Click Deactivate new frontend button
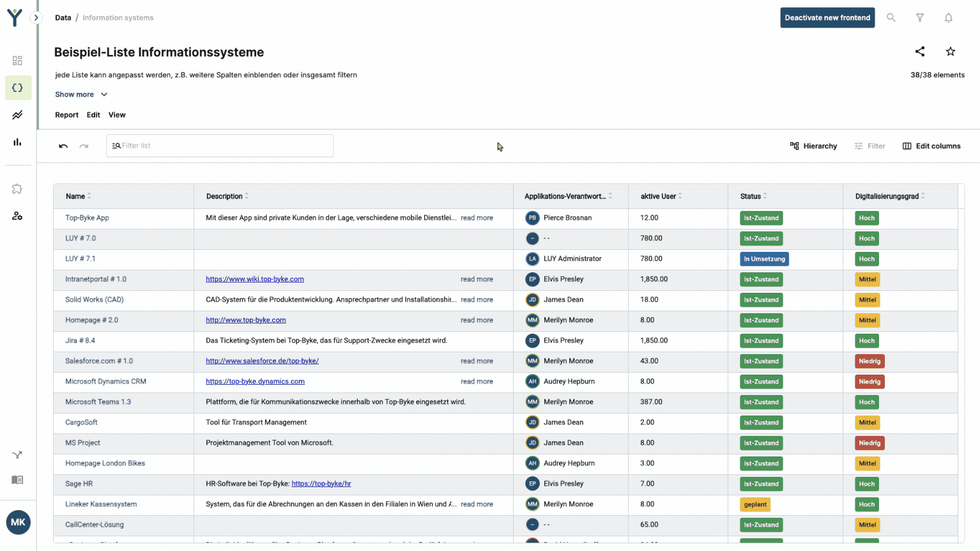This screenshot has width=980, height=551. (x=827, y=18)
